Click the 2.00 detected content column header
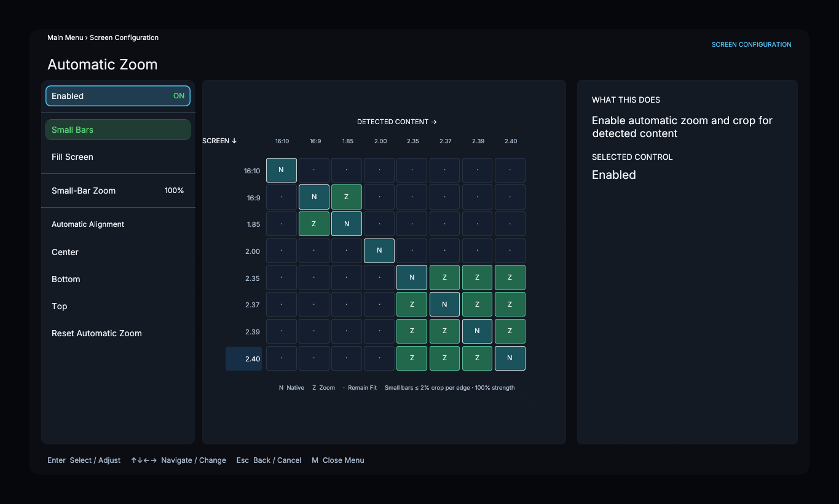 (x=380, y=141)
